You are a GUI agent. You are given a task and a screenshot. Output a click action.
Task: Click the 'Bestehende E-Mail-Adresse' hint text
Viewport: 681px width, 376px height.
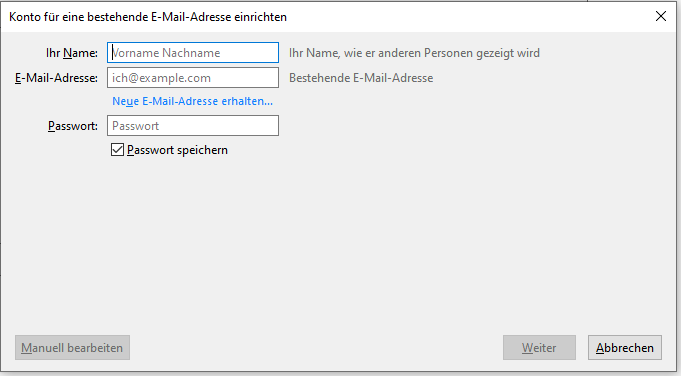tap(361, 78)
